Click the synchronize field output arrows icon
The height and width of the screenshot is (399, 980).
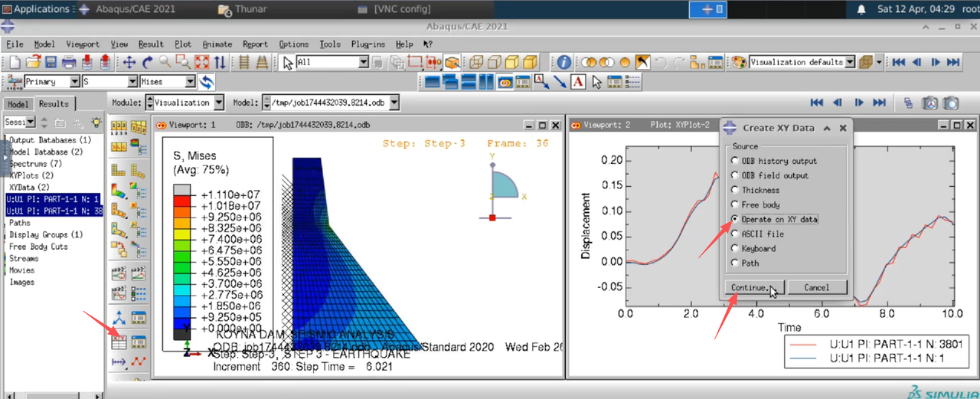click(x=206, y=81)
